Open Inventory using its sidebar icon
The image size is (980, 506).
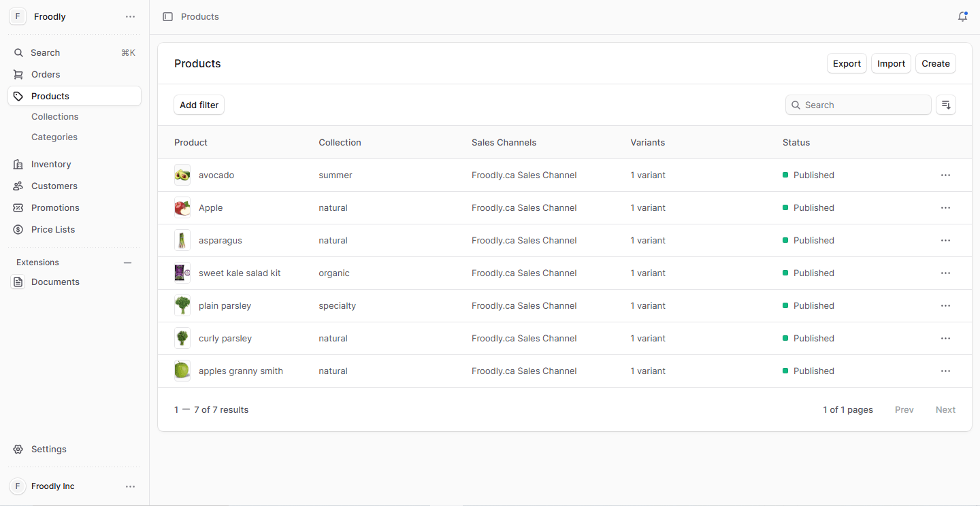(18, 164)
